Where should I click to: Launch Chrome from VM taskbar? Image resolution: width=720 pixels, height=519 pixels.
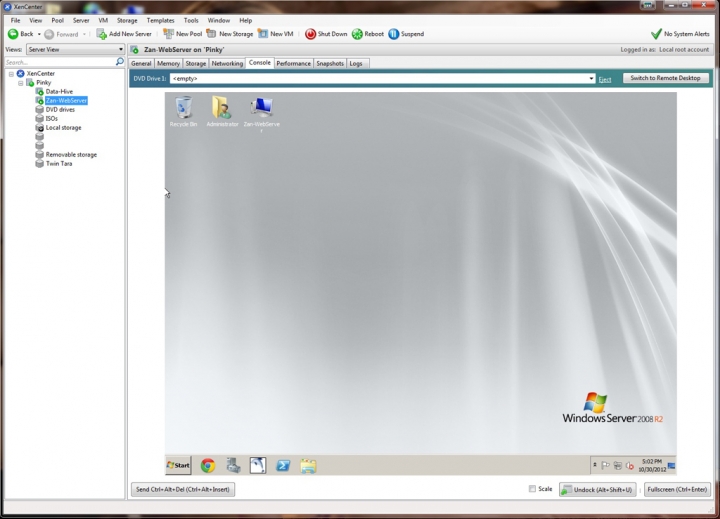tap(208, 466)
